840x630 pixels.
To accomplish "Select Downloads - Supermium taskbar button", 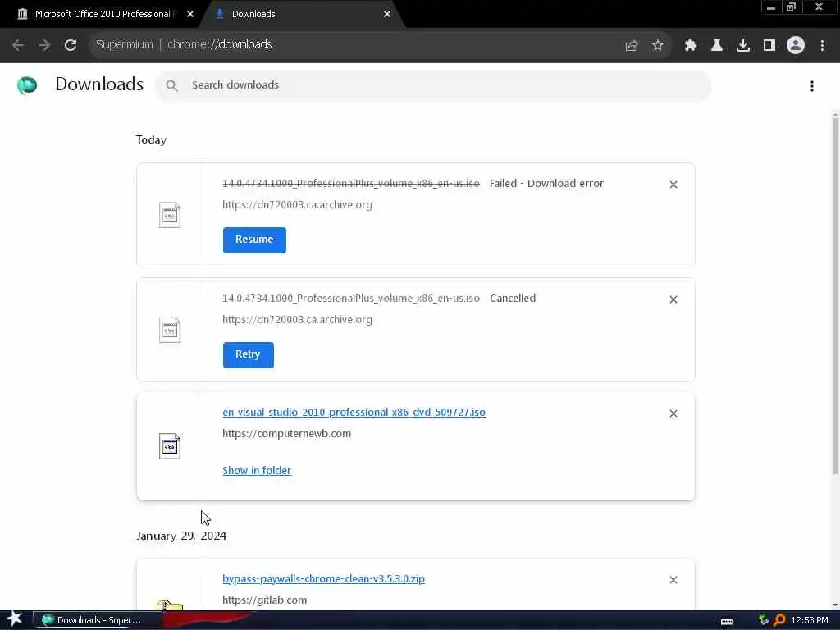I will point(97,620).
